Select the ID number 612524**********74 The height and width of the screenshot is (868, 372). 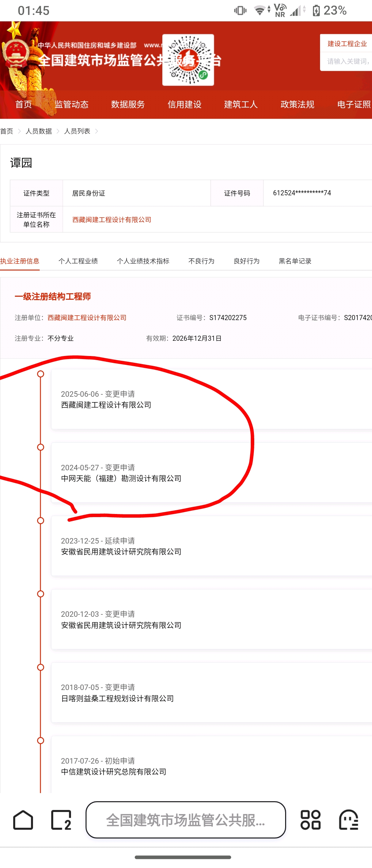click(x=302, y=193)
